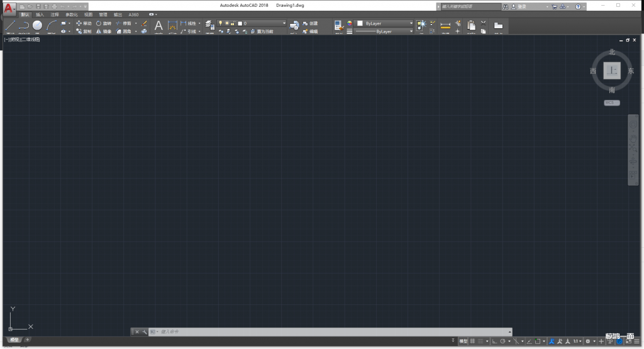
Task: Click the 登录 (Sign In) button
Action: [521, 6]
